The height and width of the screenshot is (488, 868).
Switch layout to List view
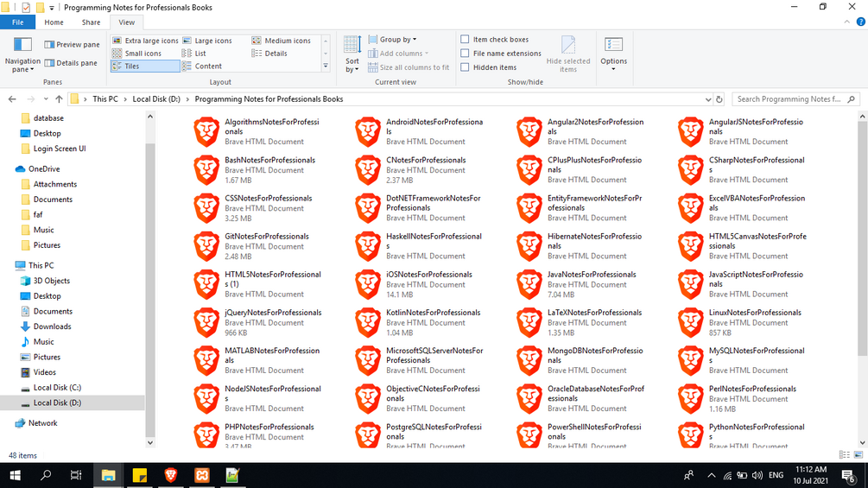pyautogui.click(x=194, y=53)
